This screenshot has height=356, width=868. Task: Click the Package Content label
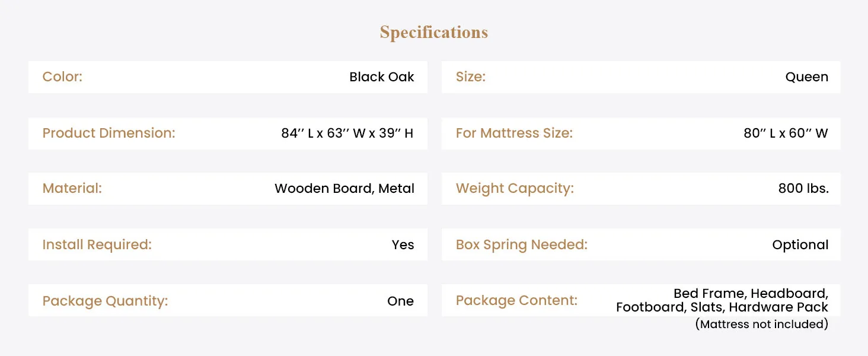coord(516,300)
